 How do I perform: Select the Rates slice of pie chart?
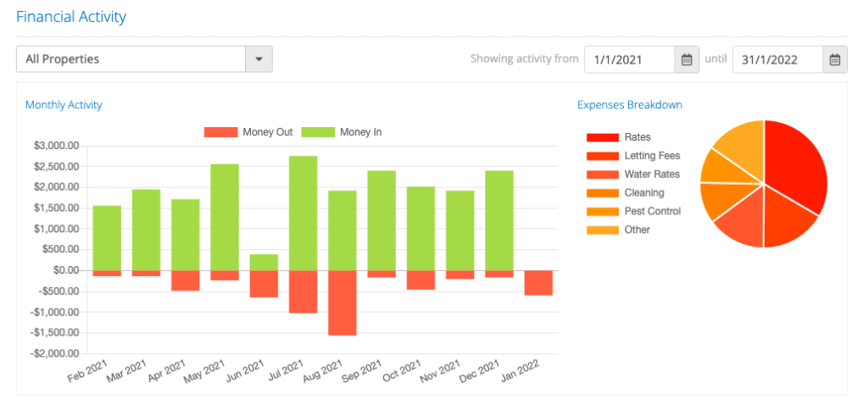[x=796, y=169]
